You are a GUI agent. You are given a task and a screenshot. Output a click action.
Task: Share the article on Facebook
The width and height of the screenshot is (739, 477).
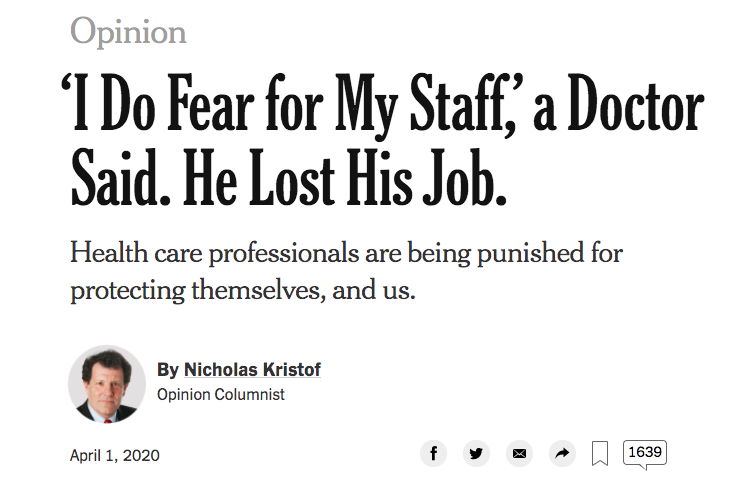click(x=433, y=453)
